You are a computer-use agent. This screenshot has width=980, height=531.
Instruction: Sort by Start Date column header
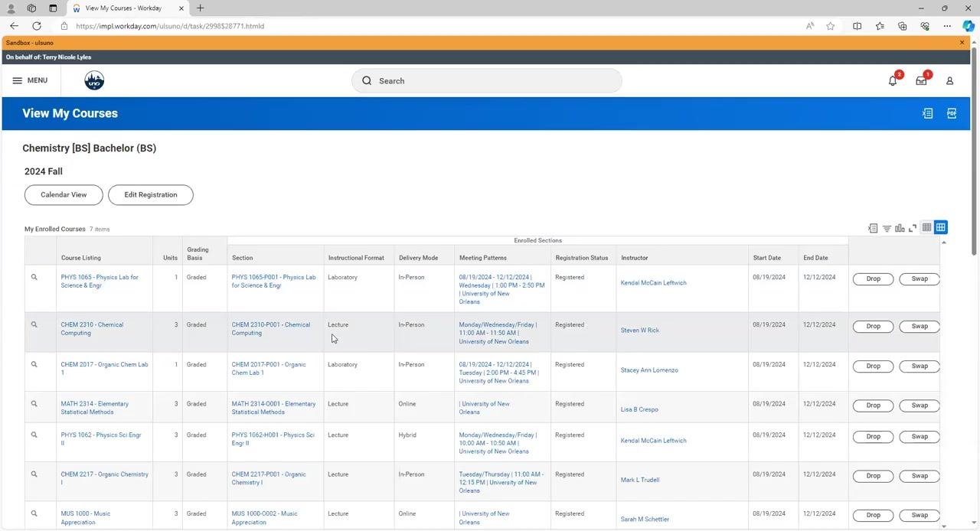[x=766, y=258]
